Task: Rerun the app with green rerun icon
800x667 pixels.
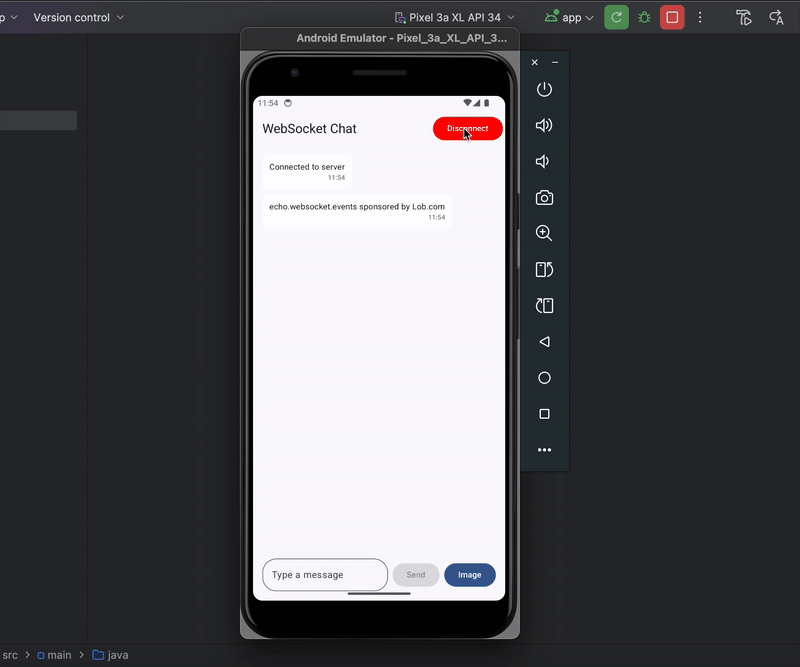Action: pos(616,17)
